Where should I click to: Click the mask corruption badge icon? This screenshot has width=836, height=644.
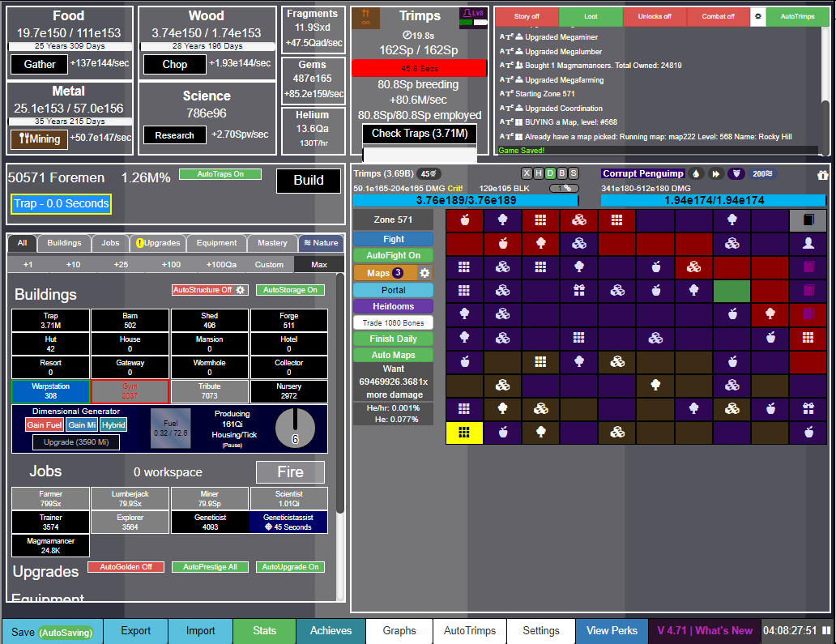736,174
